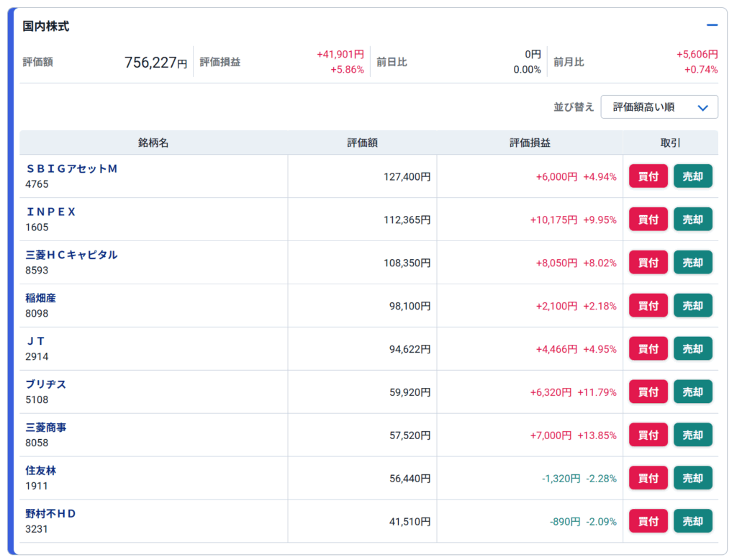
Task: Select month-over-month value +5,606円
Action: point(697,54)
